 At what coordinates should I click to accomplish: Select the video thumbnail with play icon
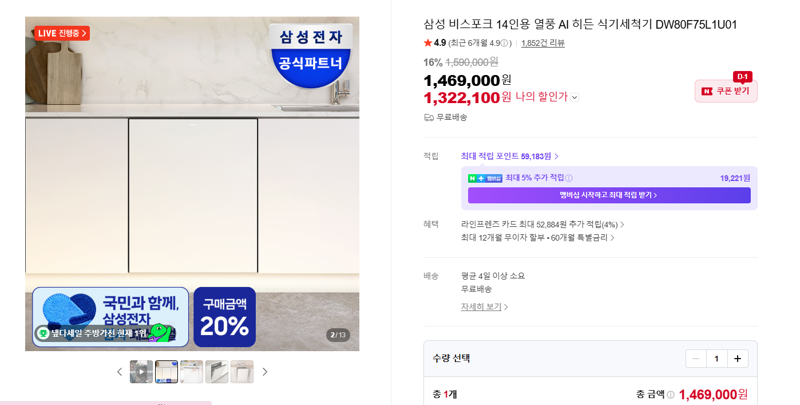pos(141,372)
